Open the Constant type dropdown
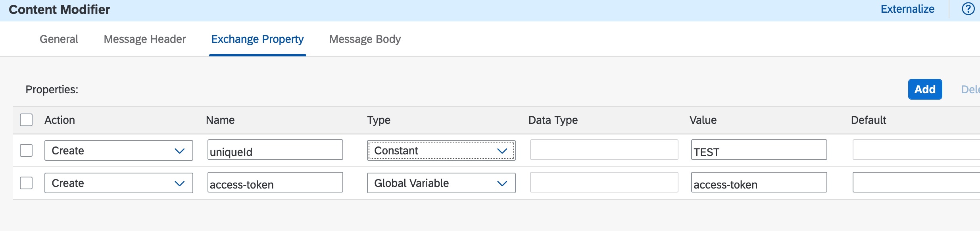The image size is (980, 231). pyautogui.click(x=441, y=150)
